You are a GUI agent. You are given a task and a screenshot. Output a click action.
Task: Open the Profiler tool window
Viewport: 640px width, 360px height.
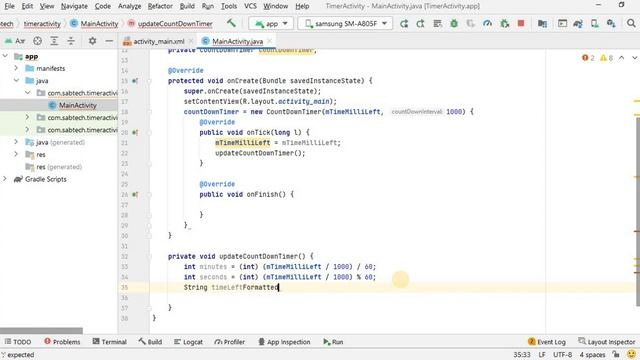pyautogui.click(x=229, y=342)
